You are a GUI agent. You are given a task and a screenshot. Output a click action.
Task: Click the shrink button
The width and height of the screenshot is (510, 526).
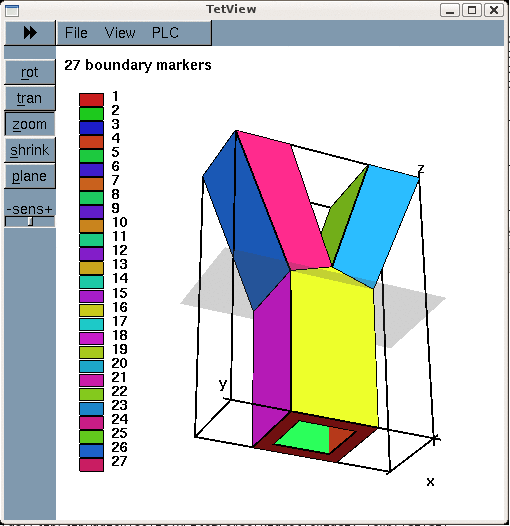(30, 150)
